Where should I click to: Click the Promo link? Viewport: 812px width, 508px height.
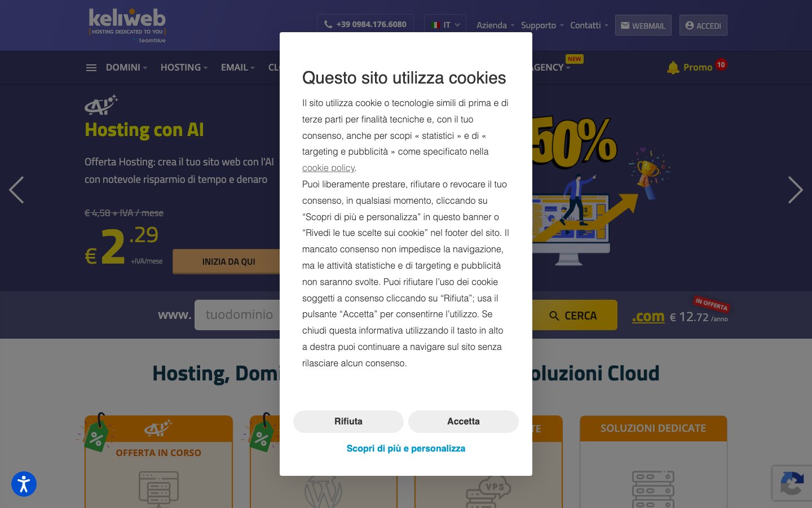(x=698, y=68)
